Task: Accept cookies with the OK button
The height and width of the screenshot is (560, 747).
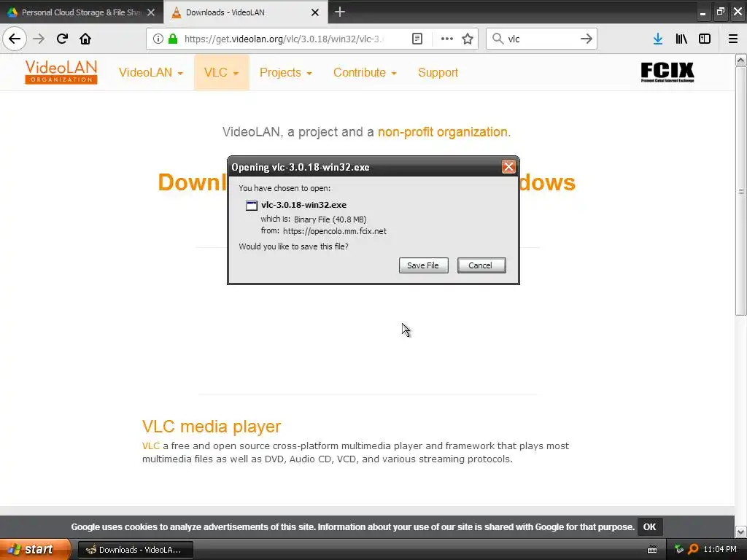Action: [650, 526]
